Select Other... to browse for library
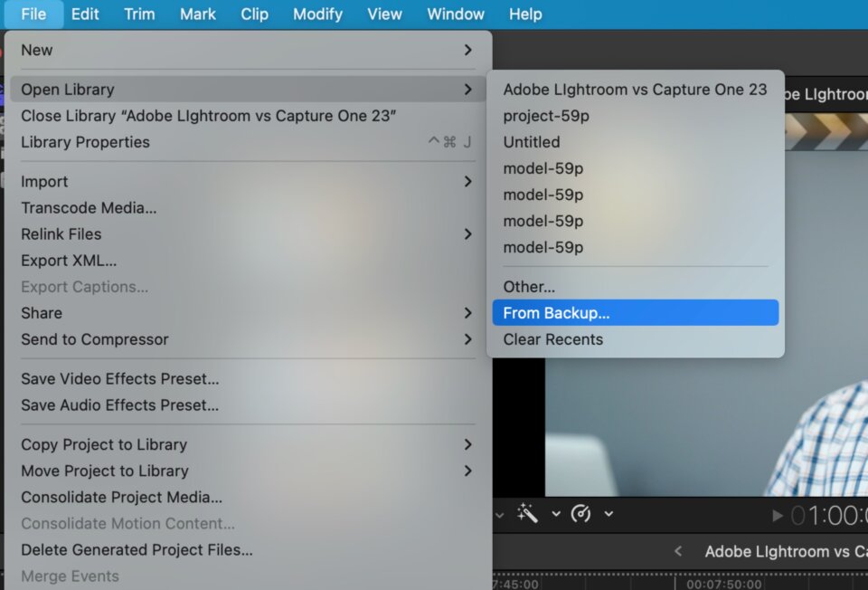 529,287
